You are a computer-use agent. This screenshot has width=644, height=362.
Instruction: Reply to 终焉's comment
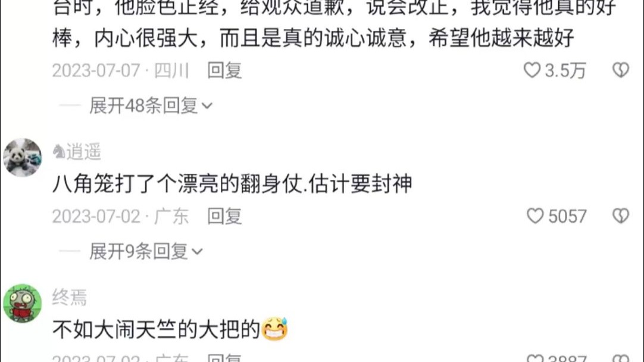pos(224,358)
